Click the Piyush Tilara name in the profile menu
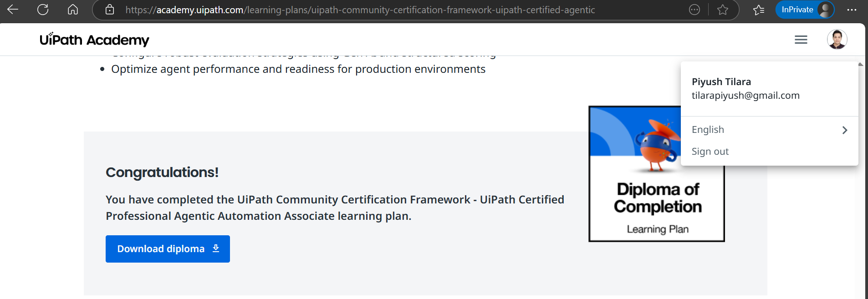Image resolution: width=868 pixels, height=299 pixels. pos(721,82)
